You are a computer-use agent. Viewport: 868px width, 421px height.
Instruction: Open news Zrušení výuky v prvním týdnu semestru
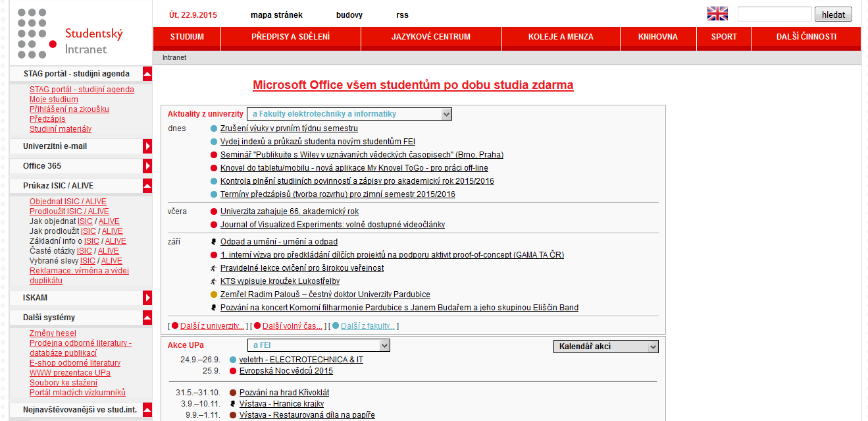(289, 128)
